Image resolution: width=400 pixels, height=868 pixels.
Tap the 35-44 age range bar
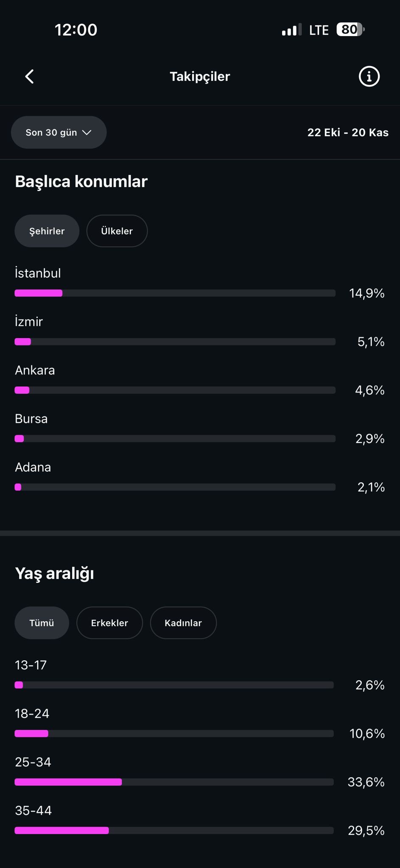coord(174,830)
